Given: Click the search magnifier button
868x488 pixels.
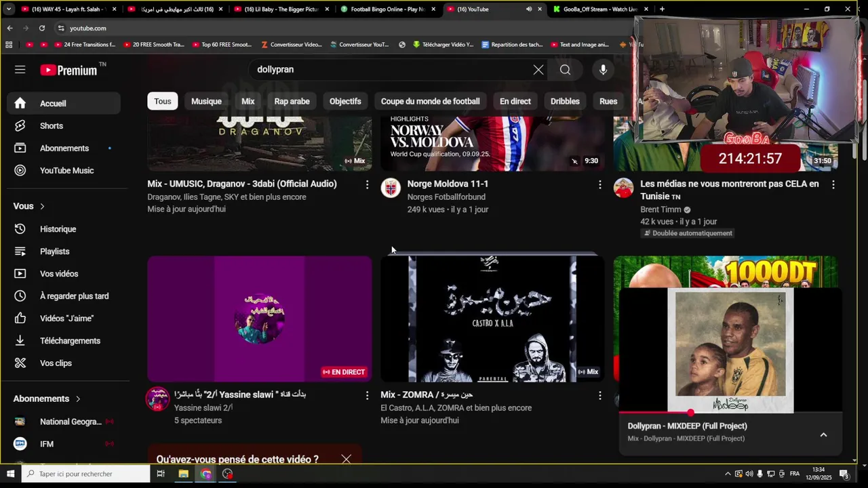Looking at the screenshot, I should coord(565,70).
